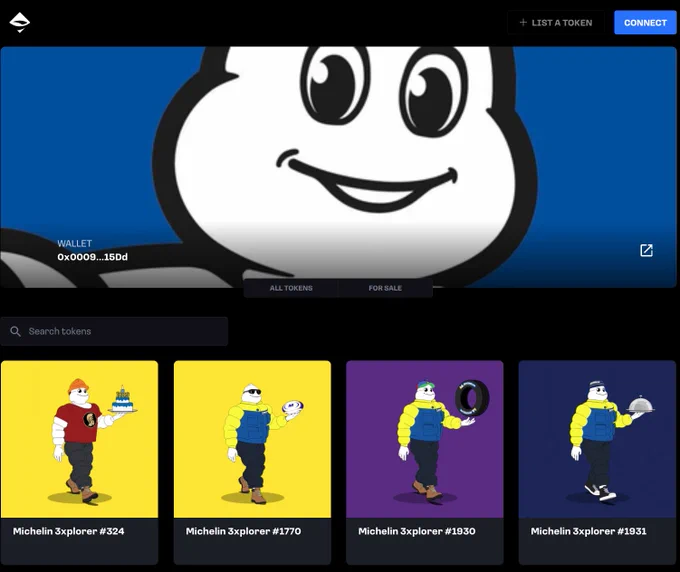Click the WALLET label

click(75, 243)
